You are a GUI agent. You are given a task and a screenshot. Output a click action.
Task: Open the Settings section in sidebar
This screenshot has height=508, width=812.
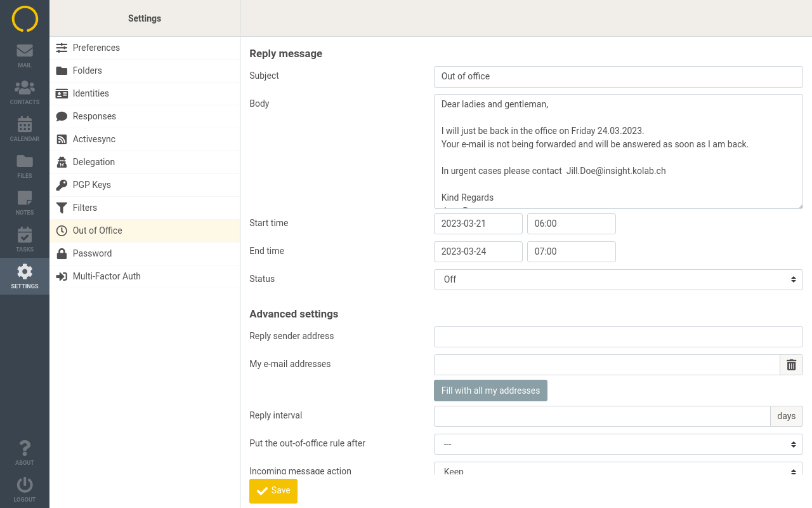pos(25,276)
